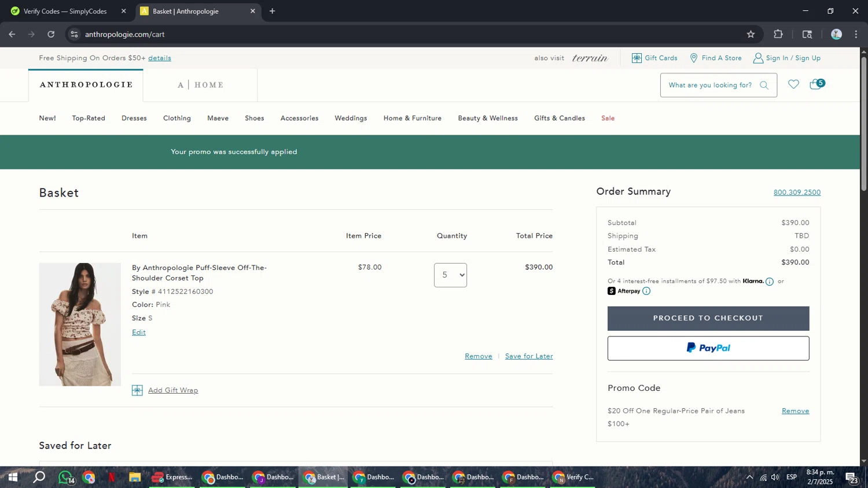The width and height of the screenshot is (868, 488).
Task: Click Add Gift Wrap link
Action: click(x=172, y=390)
